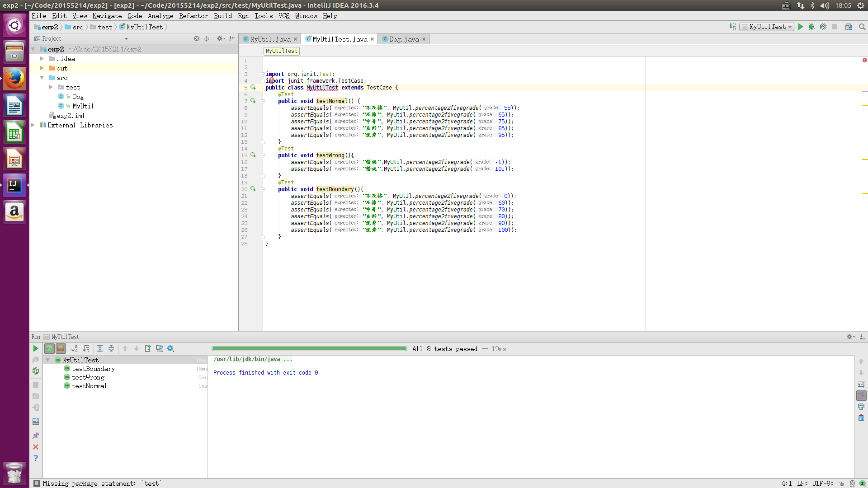Viewport: 868px width, 488px height.
Task: Open the Project Structure dialog icon
Action: pyautogui.click(x=849, y=27)
